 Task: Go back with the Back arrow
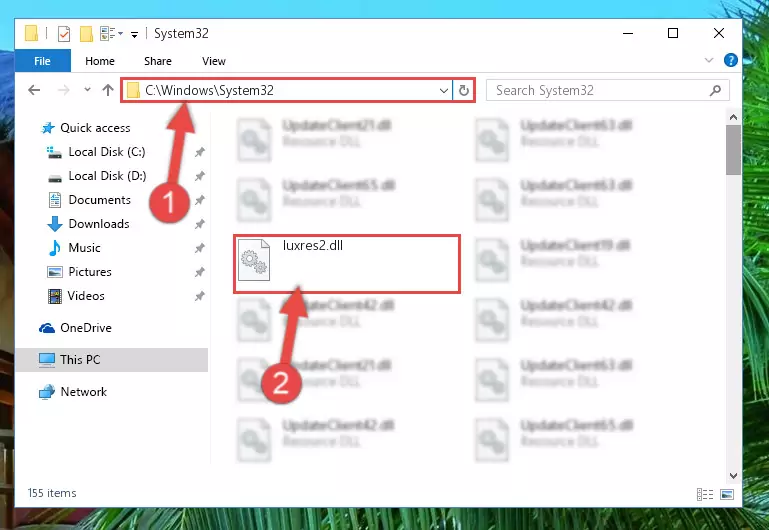pos(34,90)
